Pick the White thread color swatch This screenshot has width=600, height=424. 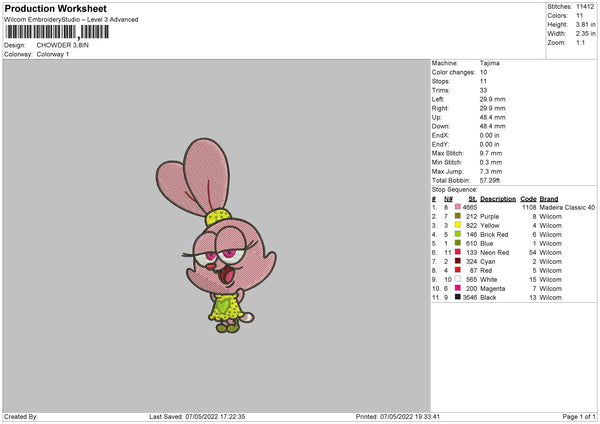coord(458,279)
